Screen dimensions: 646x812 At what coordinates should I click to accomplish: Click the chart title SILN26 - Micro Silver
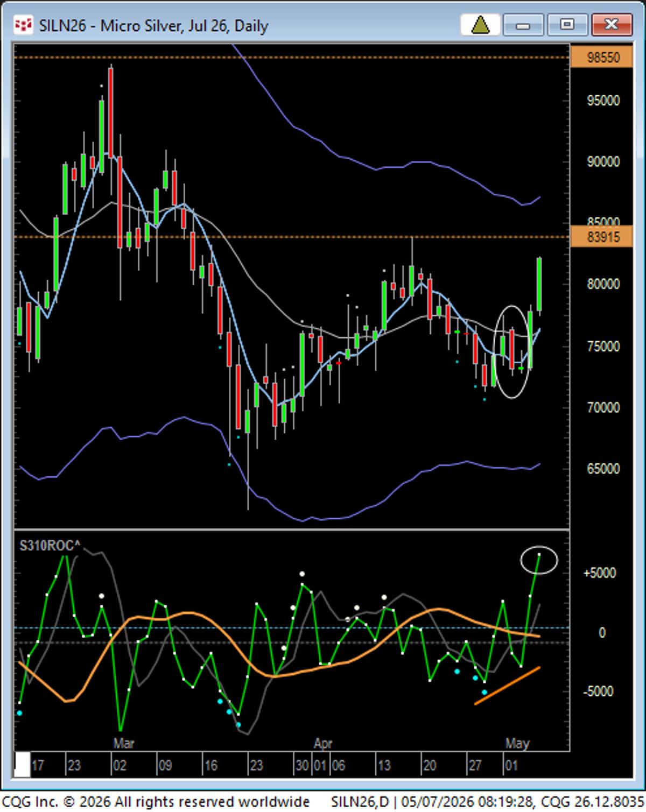(153, 26)
